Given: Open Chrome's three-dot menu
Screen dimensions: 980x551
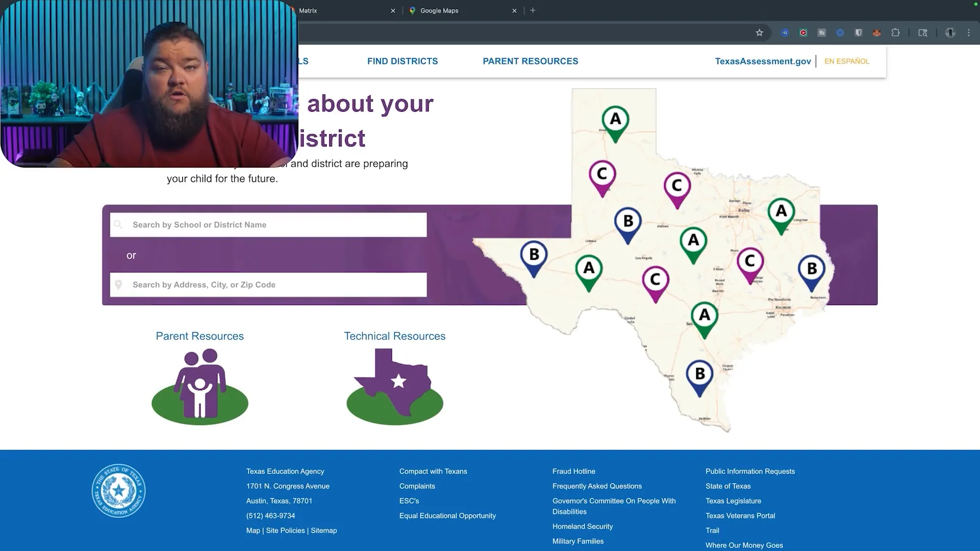Looking at the screenshot, I should coord(969,33).
